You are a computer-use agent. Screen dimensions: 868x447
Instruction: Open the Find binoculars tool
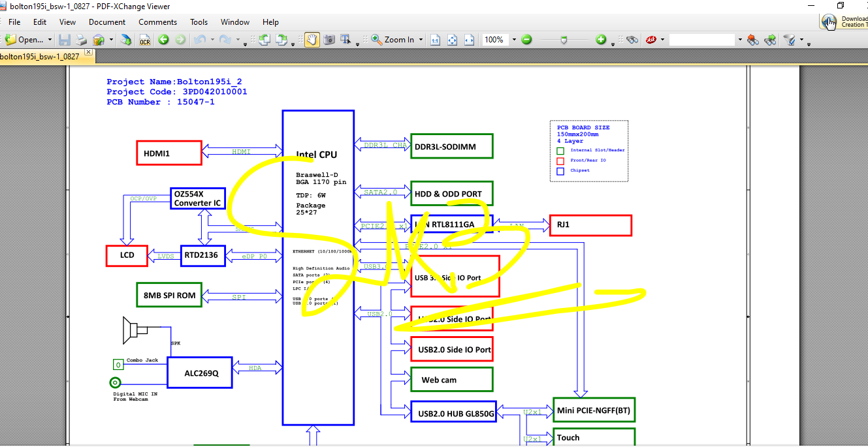pyautogui.click(x=632, y=40)
